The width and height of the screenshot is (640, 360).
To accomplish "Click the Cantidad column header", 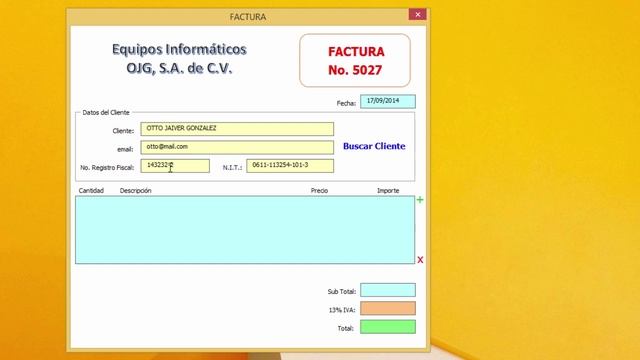I will click(91, 191).
